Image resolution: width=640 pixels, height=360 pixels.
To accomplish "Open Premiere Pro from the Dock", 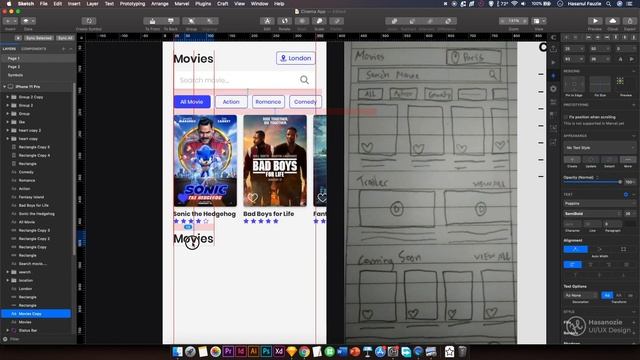I will pyautogui.click(x=228, y=351).
